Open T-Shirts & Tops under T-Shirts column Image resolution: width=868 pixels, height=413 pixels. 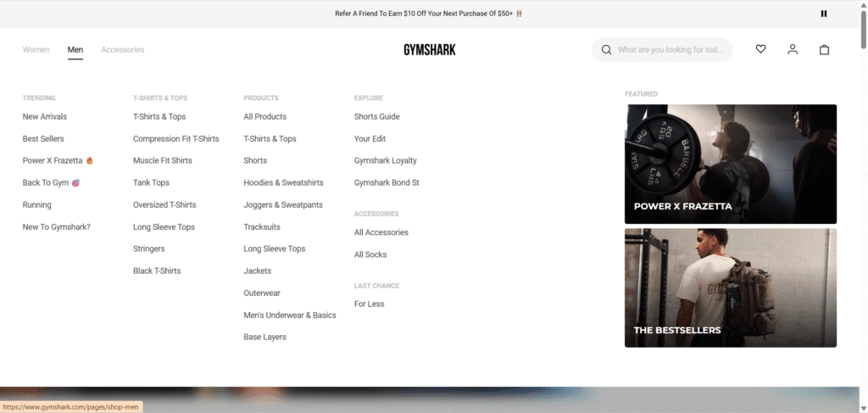point(159,117)
